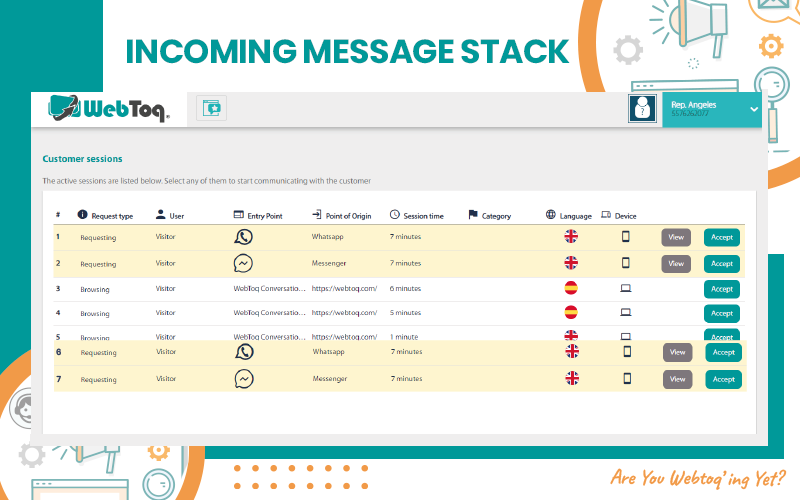Expand the Rep. Angeles account dropdown
The width and height of the screenshot is (800, 500).
(754, 109)
